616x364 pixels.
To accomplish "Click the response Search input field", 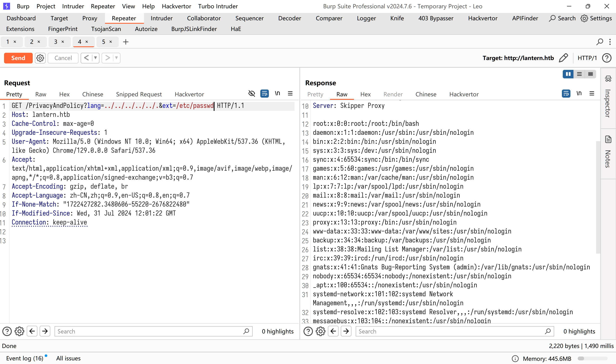I will pyautogui.click(x=455, y=331).
